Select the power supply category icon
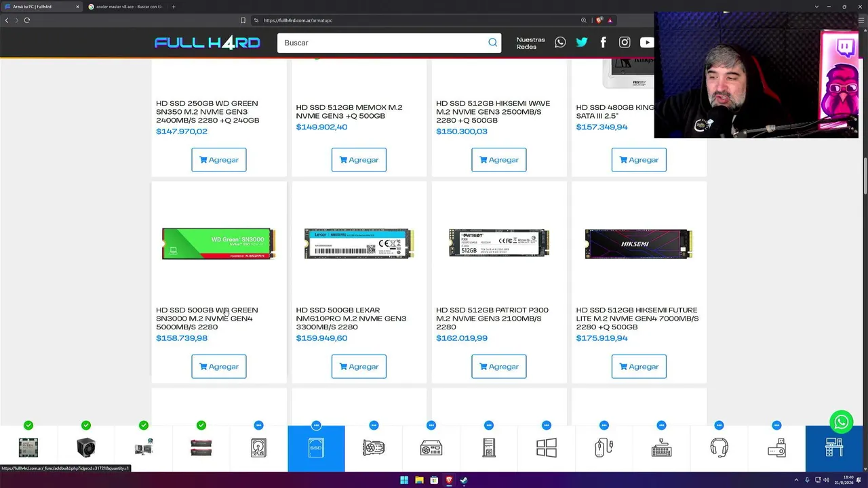The width and height of the screenshot is (868, 488). (431, 447)
